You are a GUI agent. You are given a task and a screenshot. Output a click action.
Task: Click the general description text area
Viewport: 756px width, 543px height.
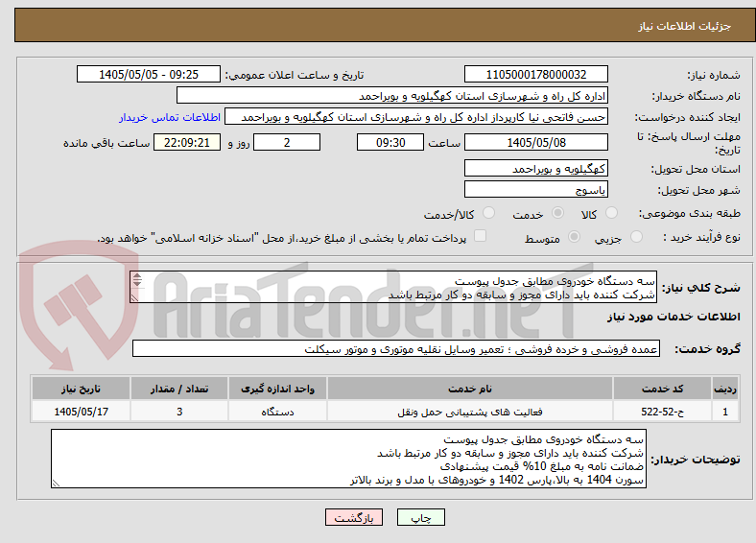(393, 287)
